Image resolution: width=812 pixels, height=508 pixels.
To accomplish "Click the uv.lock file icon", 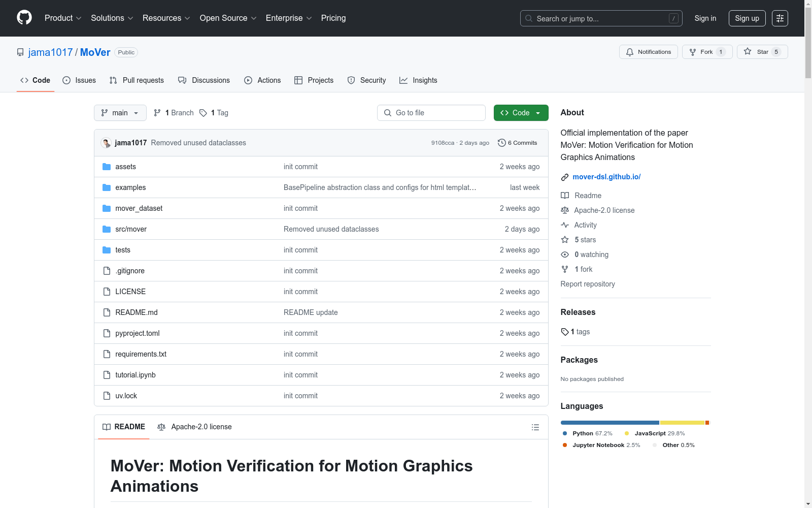I will point(107,396).
